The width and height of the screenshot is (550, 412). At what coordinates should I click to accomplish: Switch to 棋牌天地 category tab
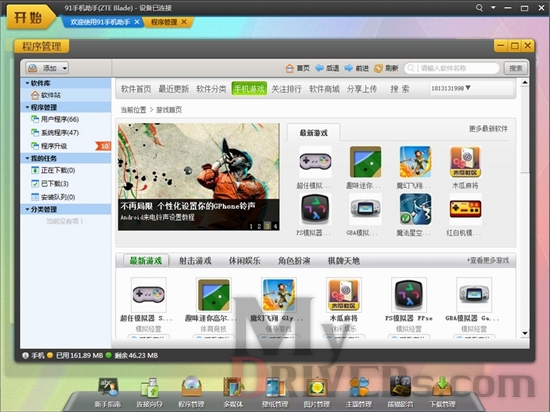(x=343, y=261)
